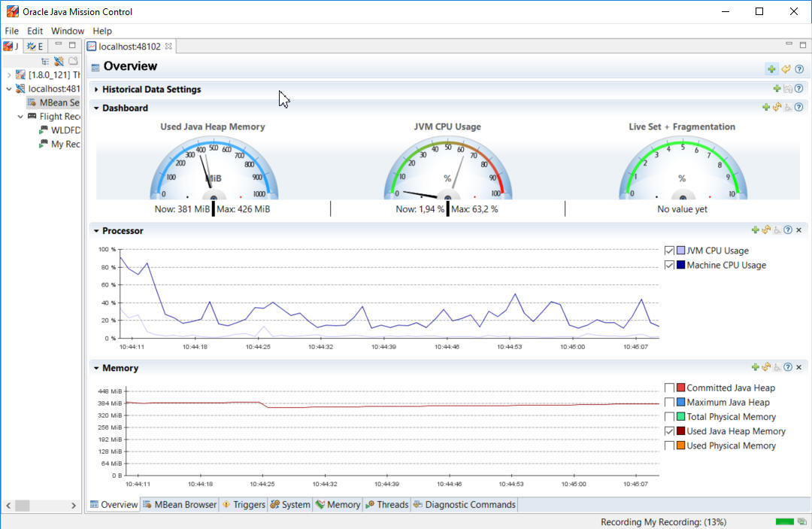
Task: Enable Used Physical Memory checkbox
Action: pyautogui.click(x=669, y=446)
